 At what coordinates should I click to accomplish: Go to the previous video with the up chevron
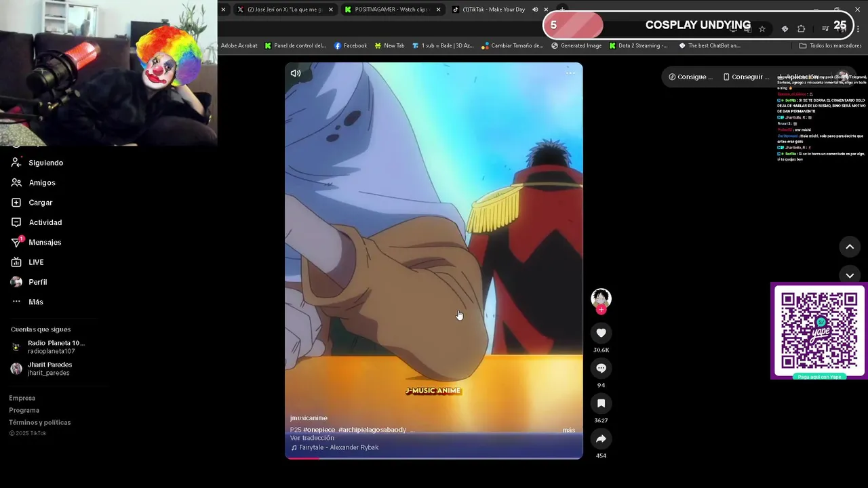pyautogui.click(x=850, y=247)
